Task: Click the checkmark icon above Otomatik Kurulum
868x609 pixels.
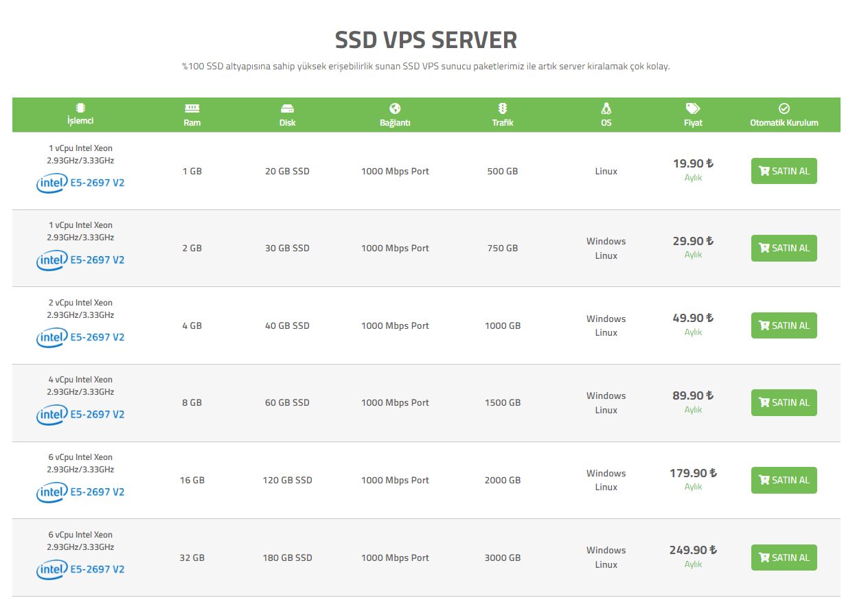Action: [784, 108]
